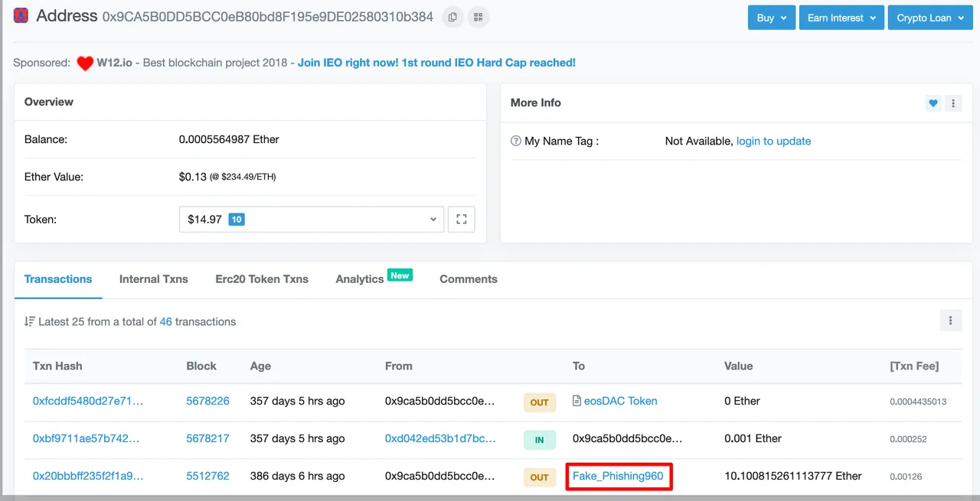Click the Age column header
980x501 pixels.
(x=260, y=366)
